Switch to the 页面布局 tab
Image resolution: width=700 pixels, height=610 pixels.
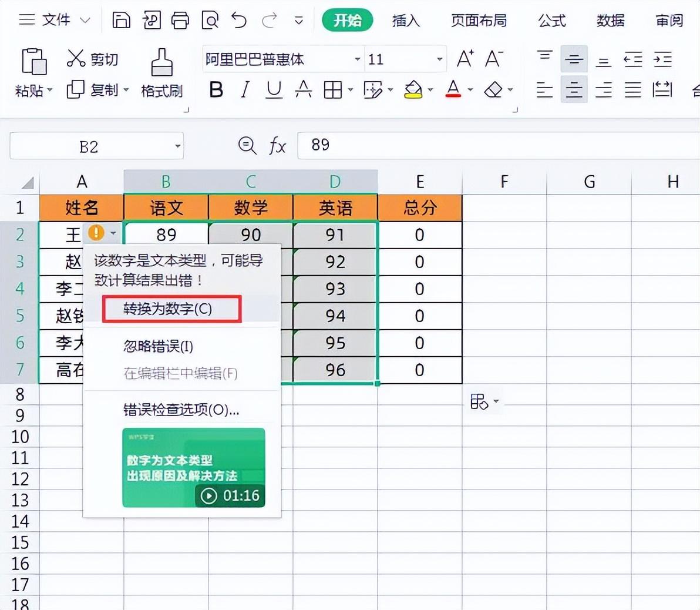(x=479, y=21)
